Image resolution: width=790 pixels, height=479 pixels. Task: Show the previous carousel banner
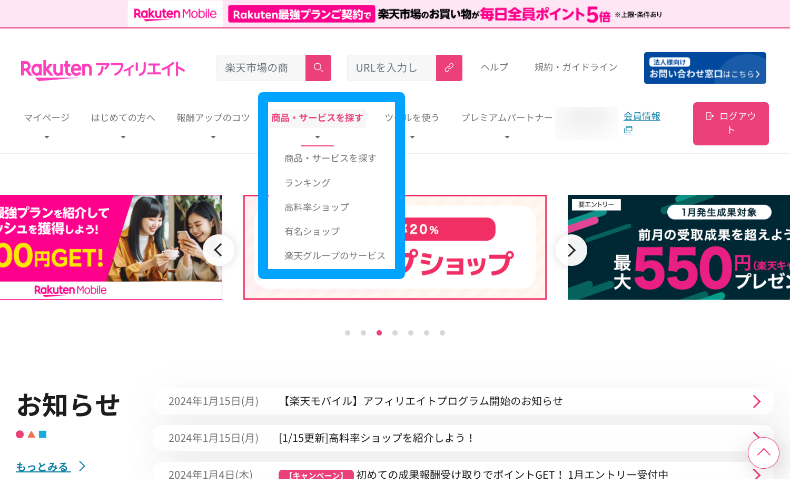pyautogui.click(x=219, y=250)
